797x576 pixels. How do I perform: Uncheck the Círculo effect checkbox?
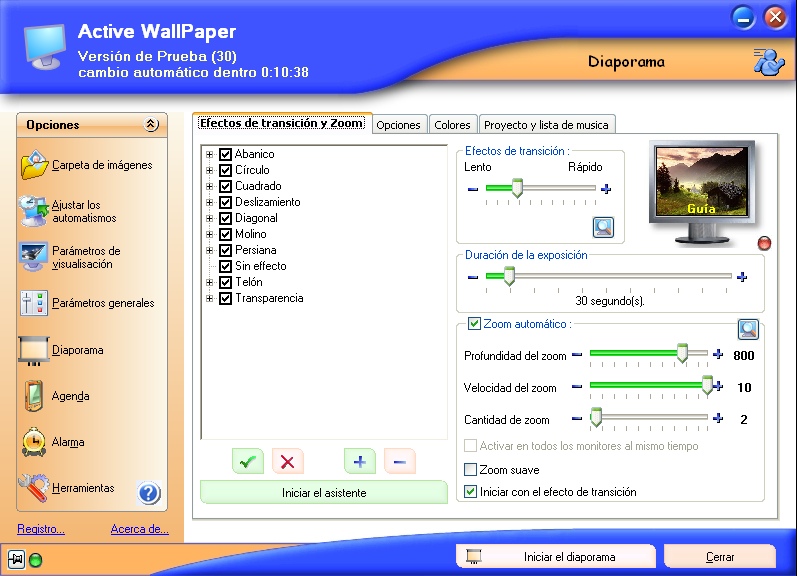pos(225,170)
